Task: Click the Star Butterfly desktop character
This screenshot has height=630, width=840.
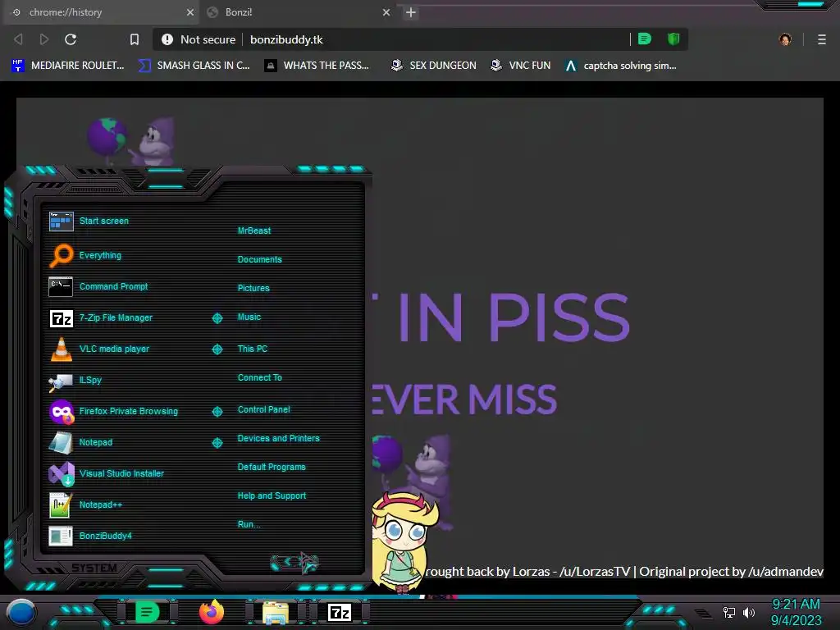Action: pos(404,542)
